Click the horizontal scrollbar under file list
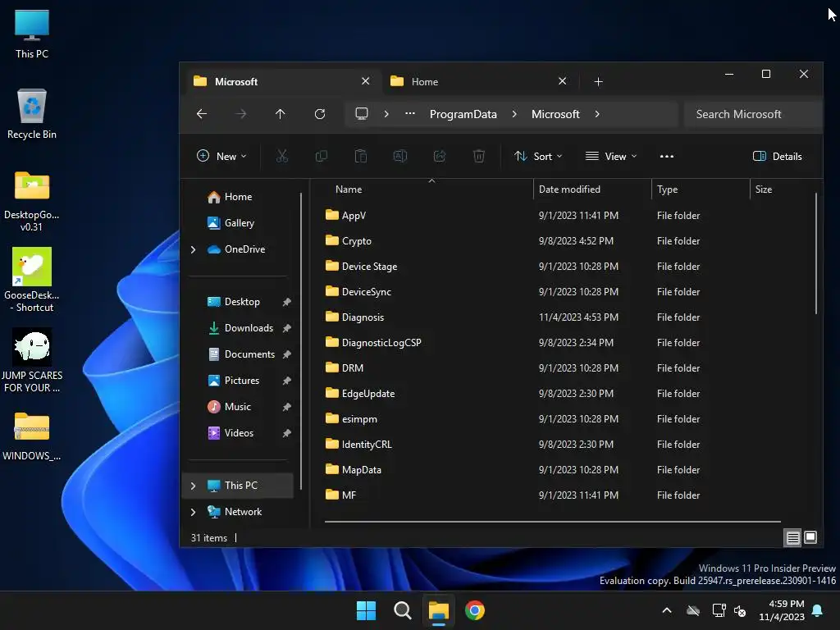Viewport: 840px width, 630px height. [552, 521]
